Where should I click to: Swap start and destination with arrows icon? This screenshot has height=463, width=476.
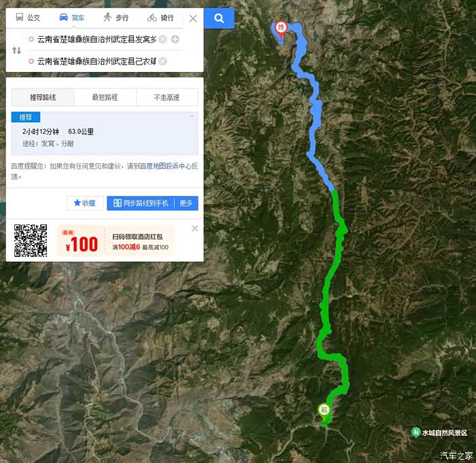(17, 50)
